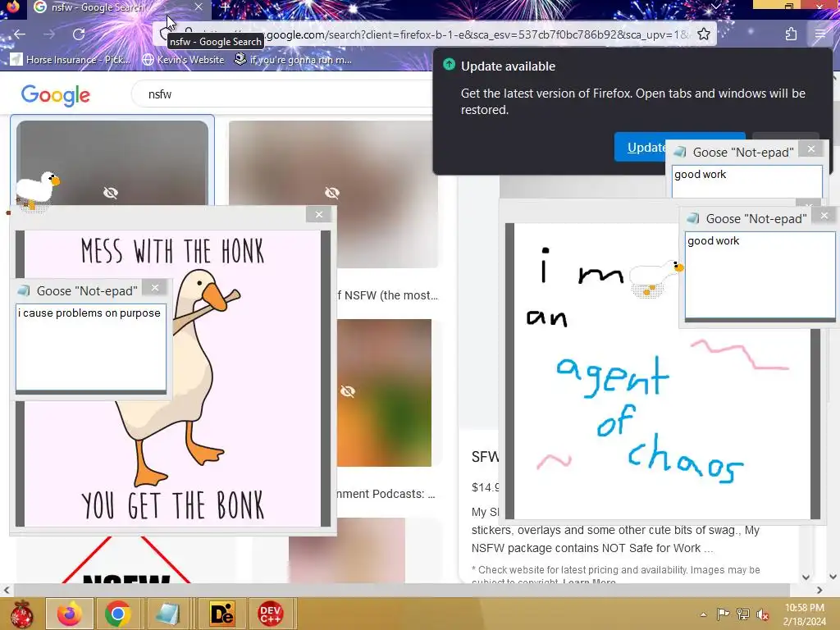Click the green update available icon

[449, 65]
